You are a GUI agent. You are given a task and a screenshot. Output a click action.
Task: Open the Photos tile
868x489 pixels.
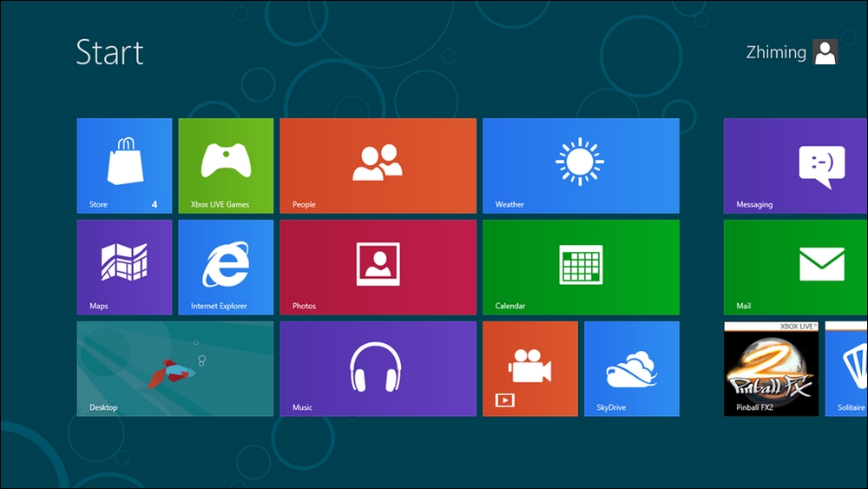378,267
